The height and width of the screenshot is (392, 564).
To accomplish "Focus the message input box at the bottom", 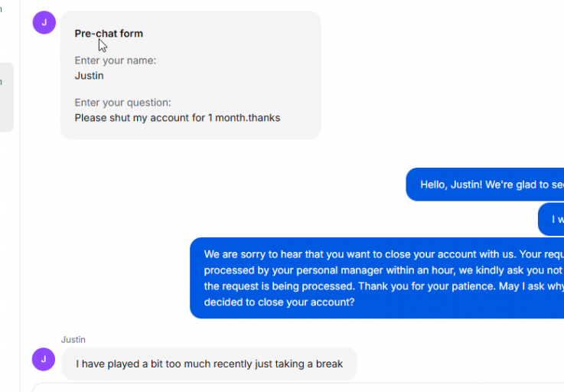I will pos(298,387).
